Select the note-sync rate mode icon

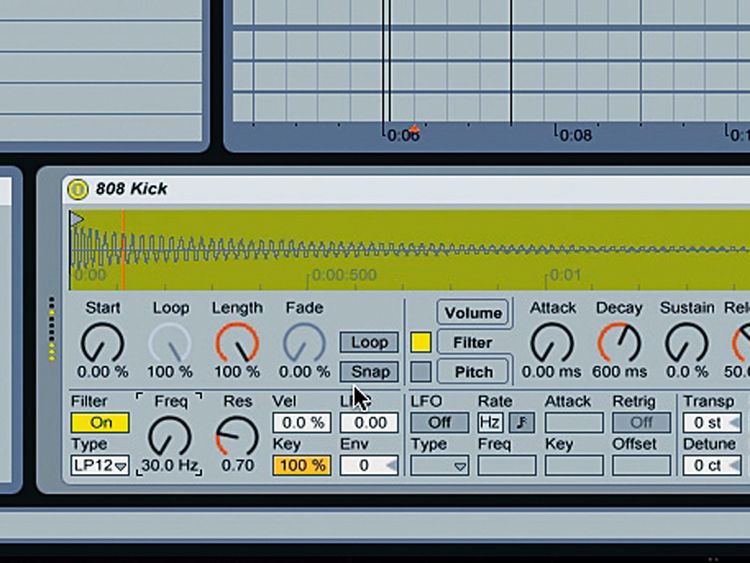(522, 423)
